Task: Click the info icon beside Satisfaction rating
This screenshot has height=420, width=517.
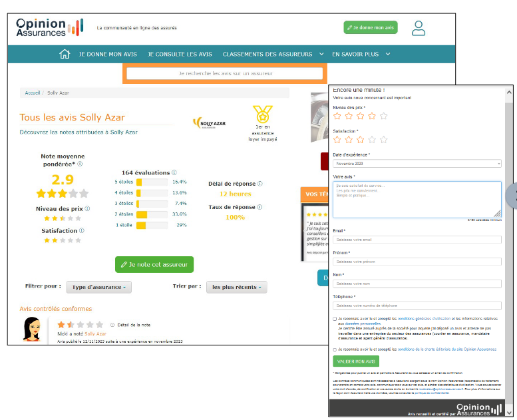Action: coord(81,230)
